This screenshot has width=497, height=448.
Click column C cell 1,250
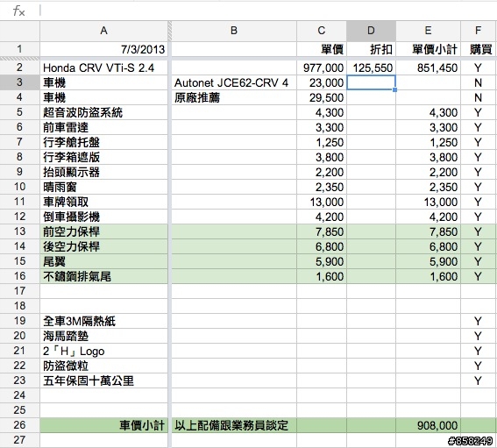pyautogui.click(x=322, y=142)
